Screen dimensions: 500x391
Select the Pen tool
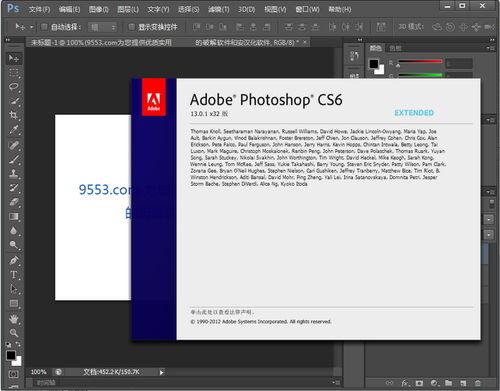[14, 260]
